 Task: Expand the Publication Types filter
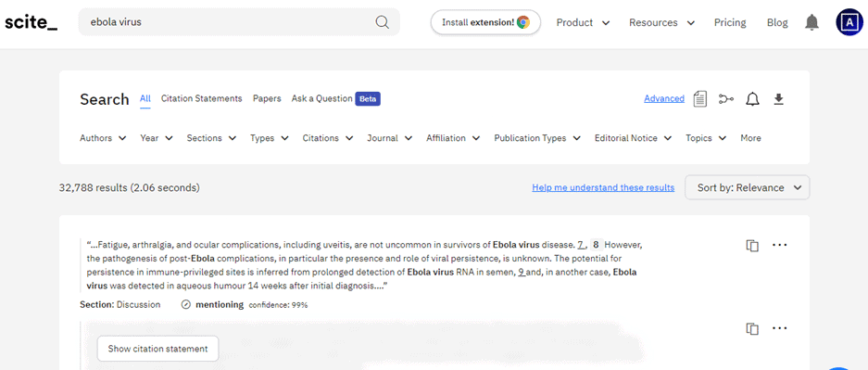tap(537, 138)
